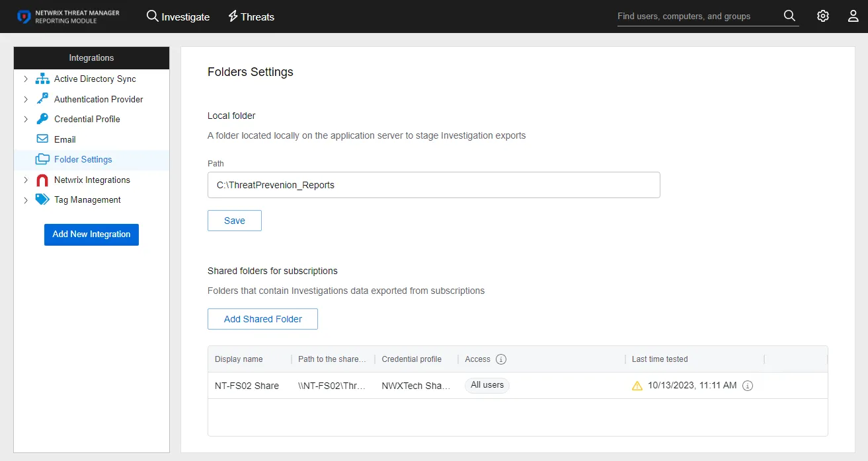868x461 pixels.
Task: Select Active Directory Sync in the tree
Action: click(x=95, y=79)
